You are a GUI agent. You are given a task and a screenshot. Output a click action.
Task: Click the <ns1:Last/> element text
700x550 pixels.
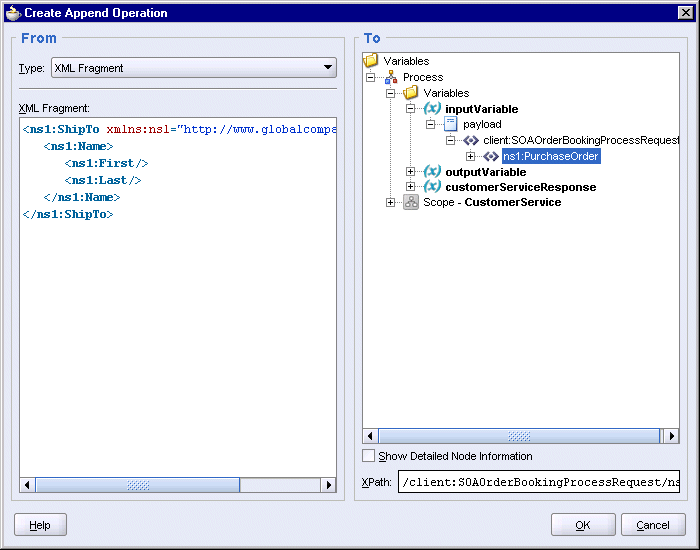pos(103,180)
